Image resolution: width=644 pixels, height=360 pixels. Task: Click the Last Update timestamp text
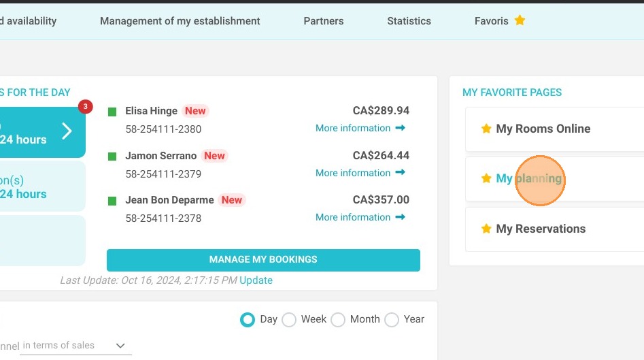pos(149,280)
